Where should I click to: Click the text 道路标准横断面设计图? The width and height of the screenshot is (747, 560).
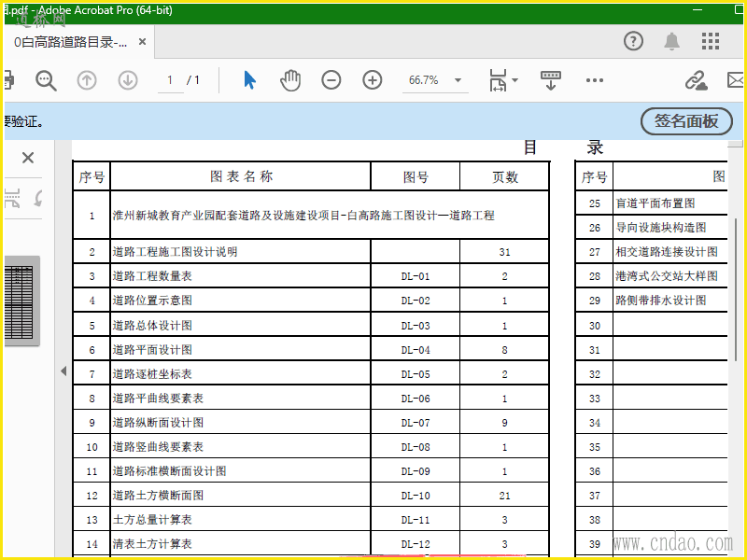tap(169, 471)
